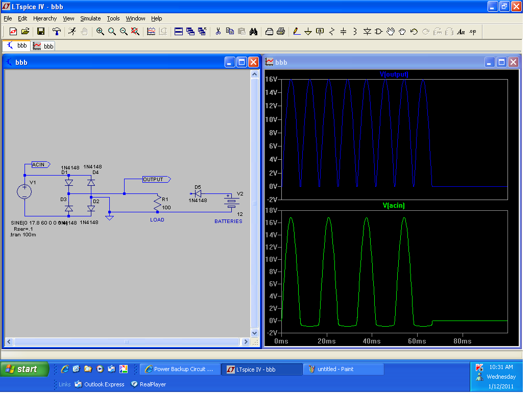Select the Draw Wire pencil tool
This screenshot has height=393, width=532.
click(x=297, y=32)
